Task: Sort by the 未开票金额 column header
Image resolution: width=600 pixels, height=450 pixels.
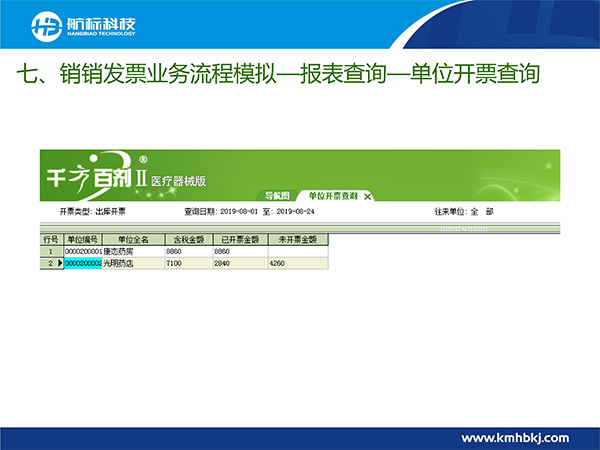Action: pos(298,240)
